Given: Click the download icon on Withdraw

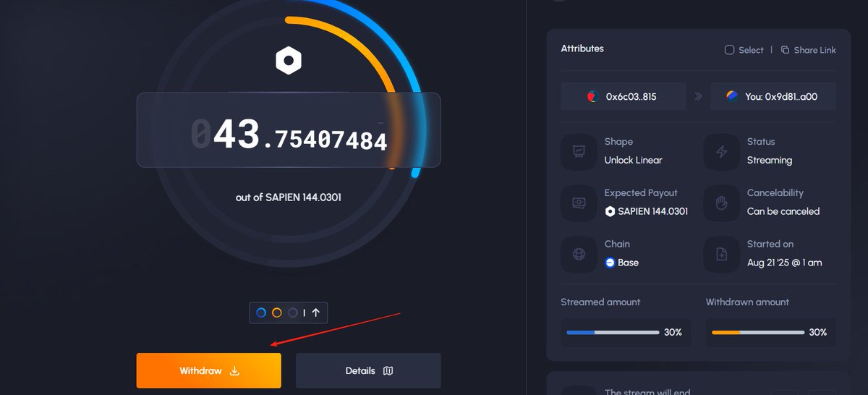Looking at the screenshot, I should [x=234, y=371].
